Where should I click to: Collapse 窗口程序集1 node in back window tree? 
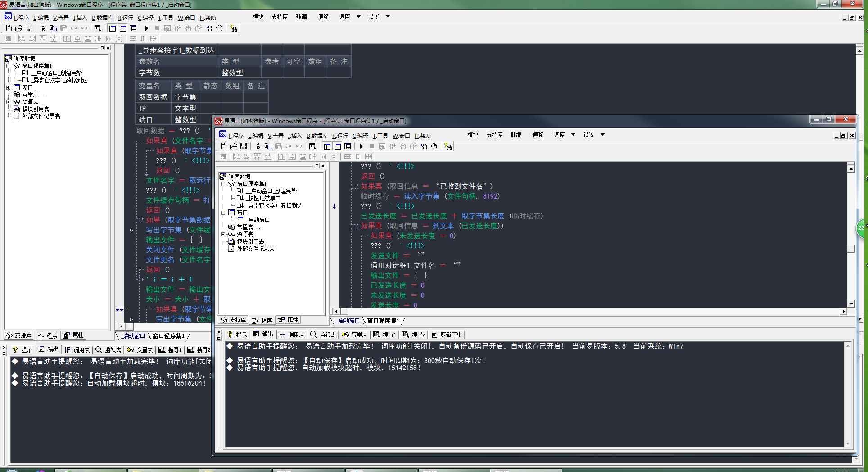click(x=8, y=66)
